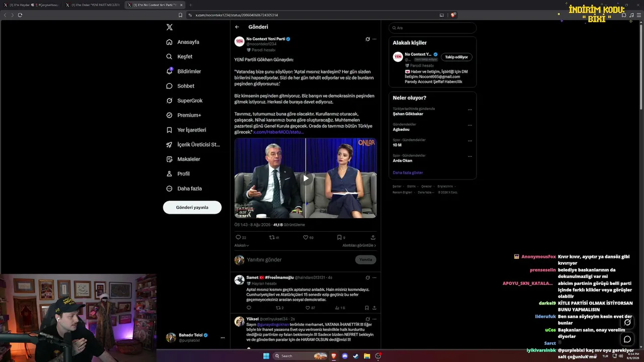Switch to the X'te Onlar browser tab
The width and height of the screenshot is (644, 362).
tap(94, 5)
